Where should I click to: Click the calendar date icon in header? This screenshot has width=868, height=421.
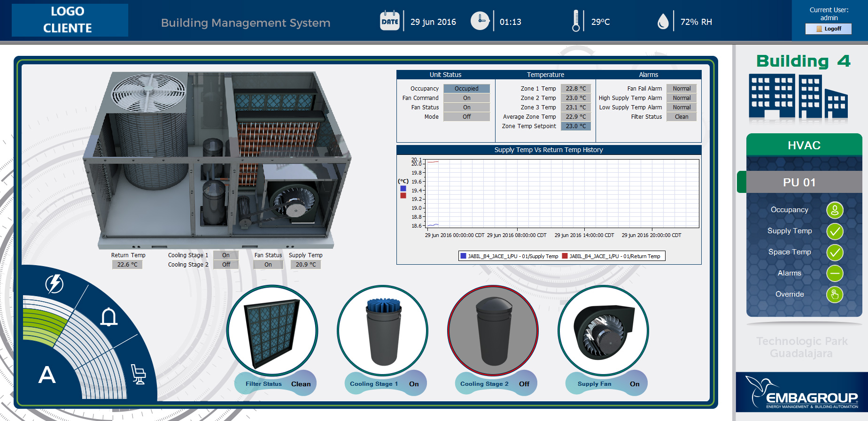click(390, 21)
